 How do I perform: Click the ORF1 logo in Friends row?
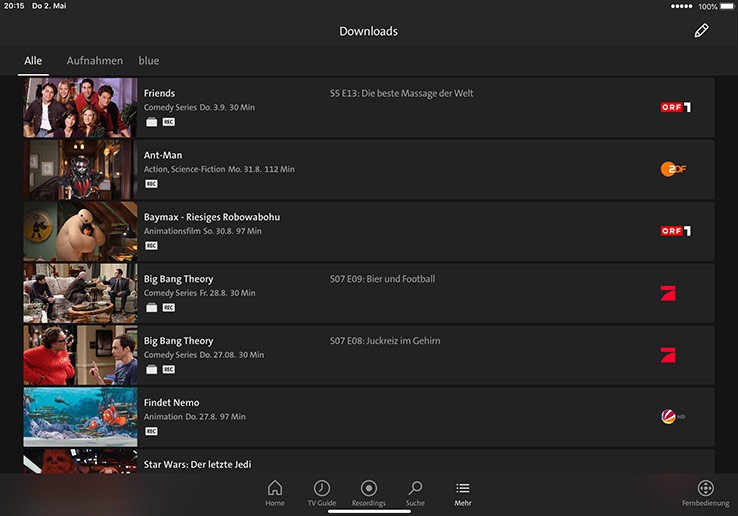[675, 107]
